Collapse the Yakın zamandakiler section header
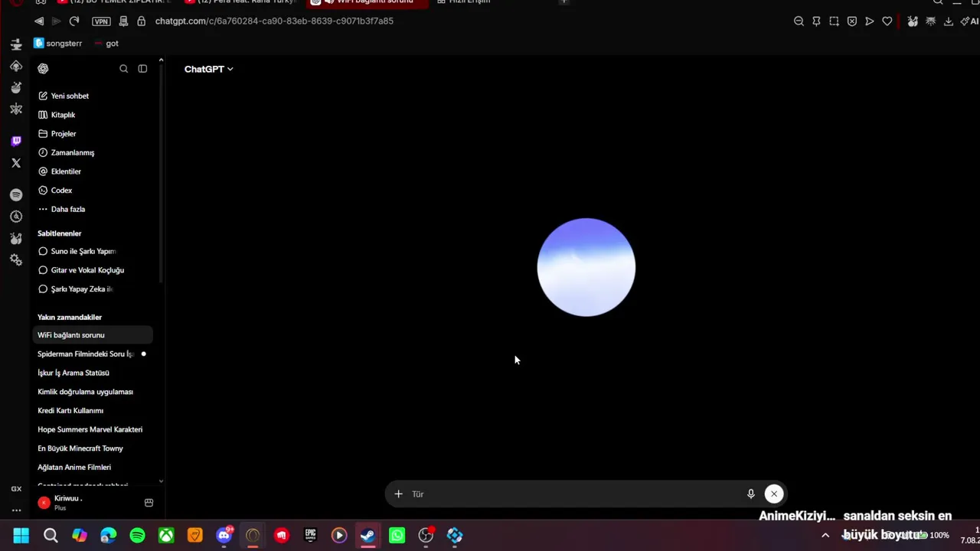This screenshot has height=551, width=980. click(70, 317)
